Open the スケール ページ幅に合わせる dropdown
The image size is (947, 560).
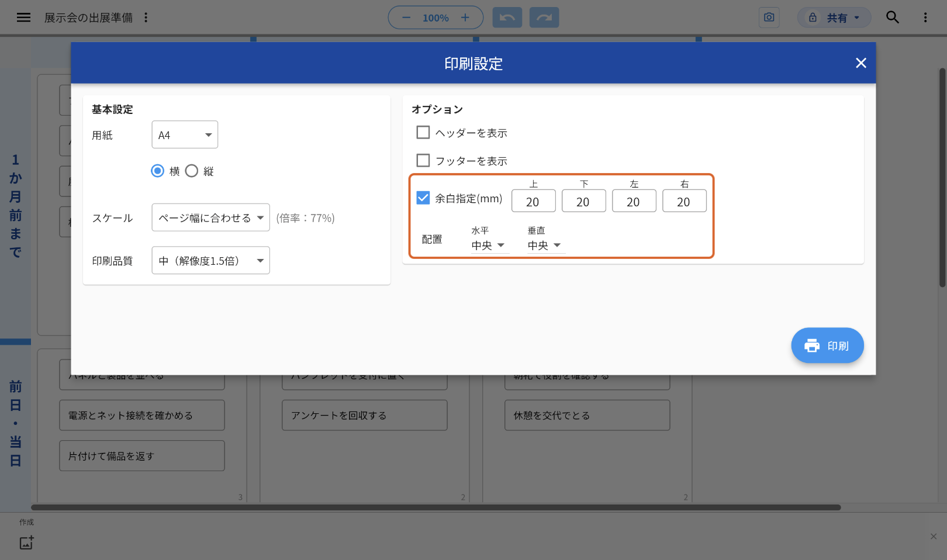tap(211, 217)
